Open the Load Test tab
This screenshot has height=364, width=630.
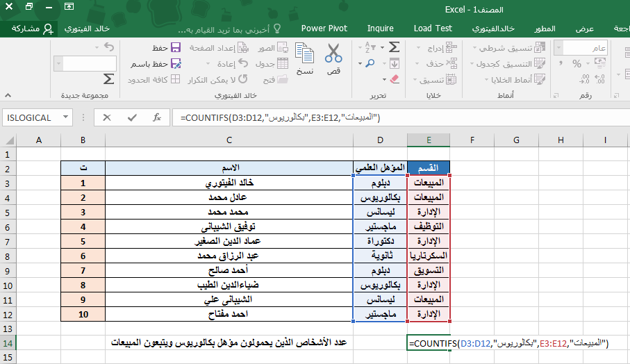(x=433, y=28)
